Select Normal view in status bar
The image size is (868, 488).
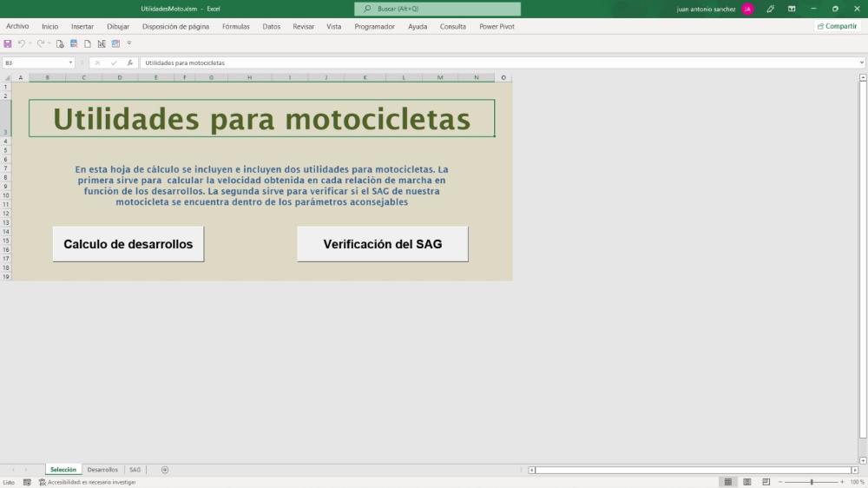[727, 482]
